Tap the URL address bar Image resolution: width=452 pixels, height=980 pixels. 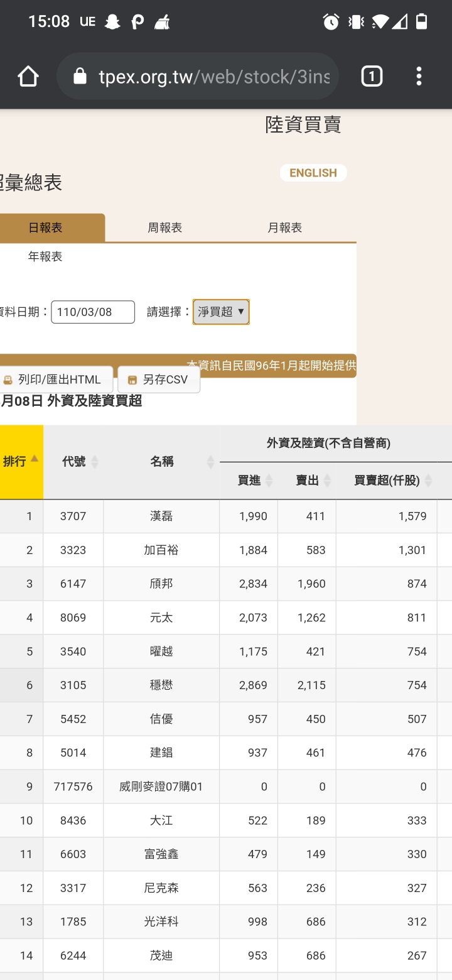coord(213,77)
